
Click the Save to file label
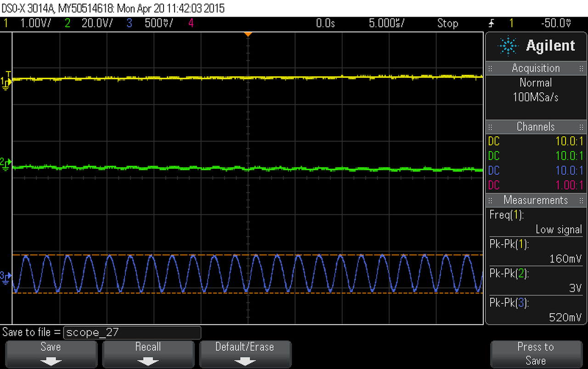[x=32, y=332]
